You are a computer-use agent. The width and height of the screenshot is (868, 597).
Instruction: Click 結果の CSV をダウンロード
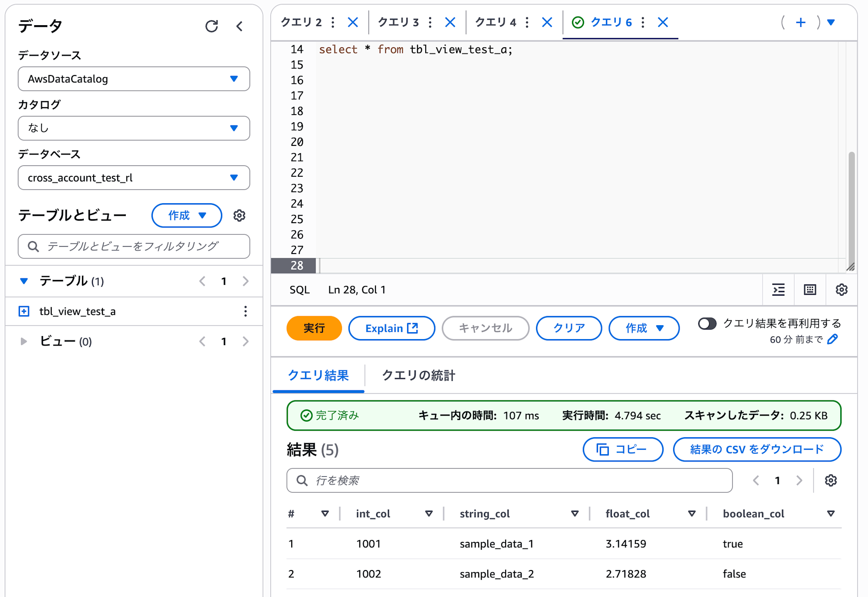pos(757,449)
